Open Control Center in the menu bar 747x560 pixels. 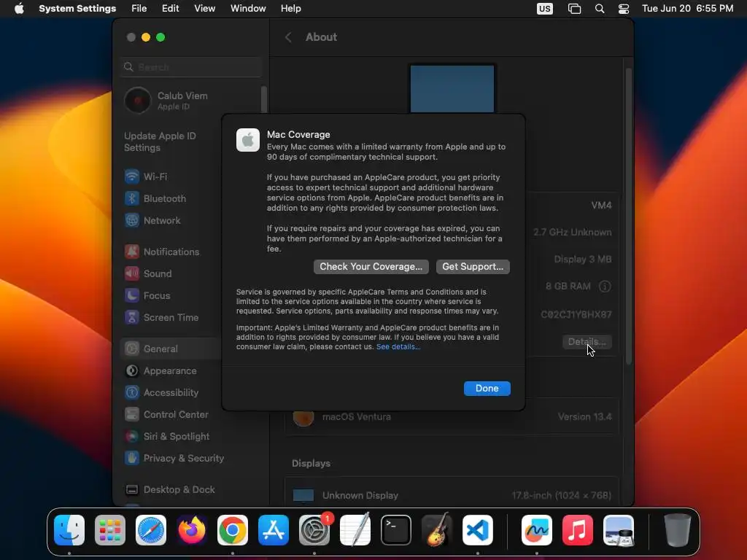click(x=624, y=9)
